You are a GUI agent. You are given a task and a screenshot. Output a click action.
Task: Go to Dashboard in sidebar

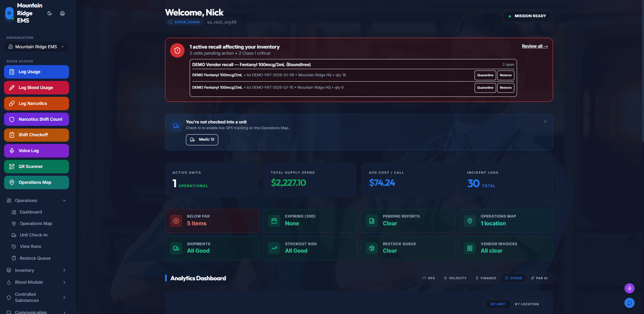(31, 212)
